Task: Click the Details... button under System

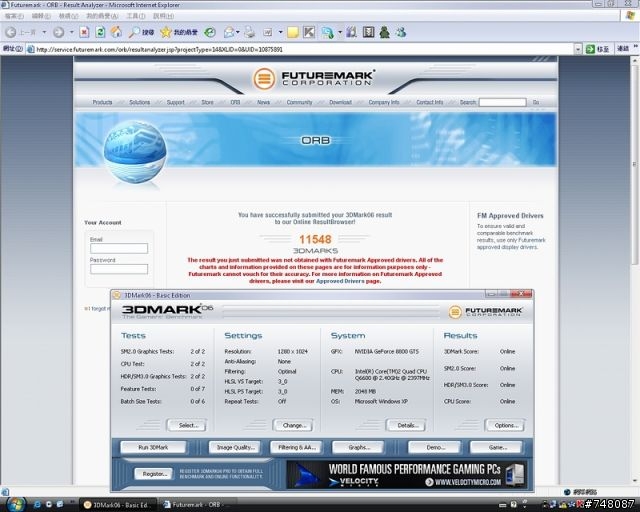Action: pyautogui.click(x=407, y=425)
